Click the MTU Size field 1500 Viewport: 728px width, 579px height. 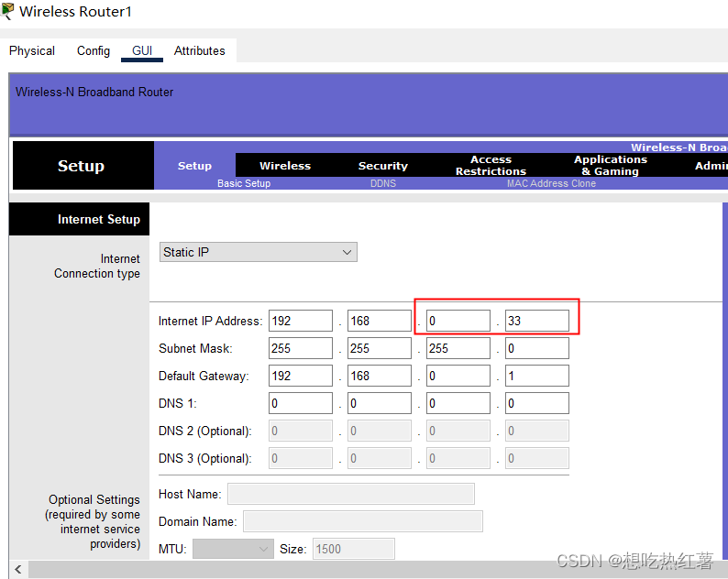[354, 549]
